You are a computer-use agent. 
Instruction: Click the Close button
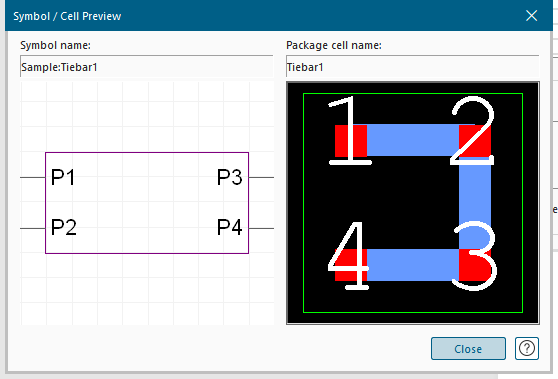tap(468, 348)
